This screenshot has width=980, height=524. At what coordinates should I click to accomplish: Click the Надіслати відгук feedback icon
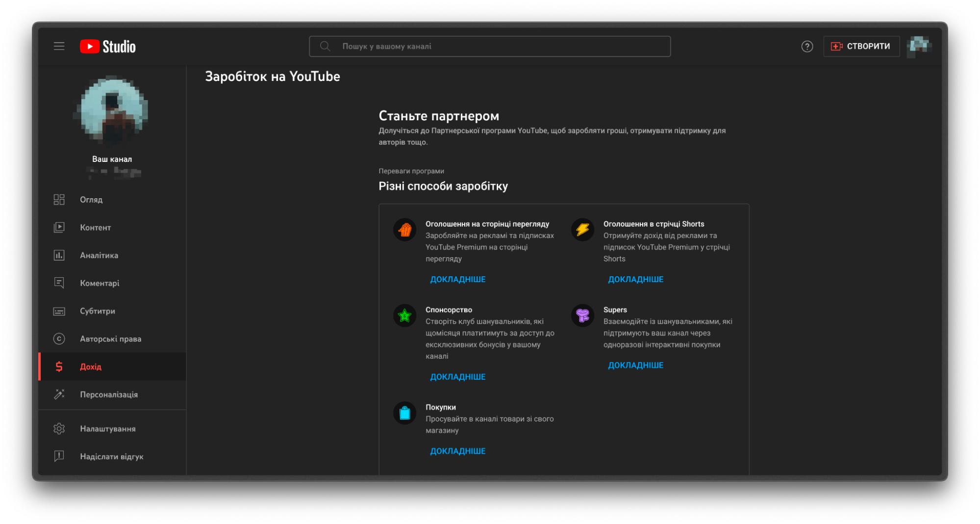59,456
